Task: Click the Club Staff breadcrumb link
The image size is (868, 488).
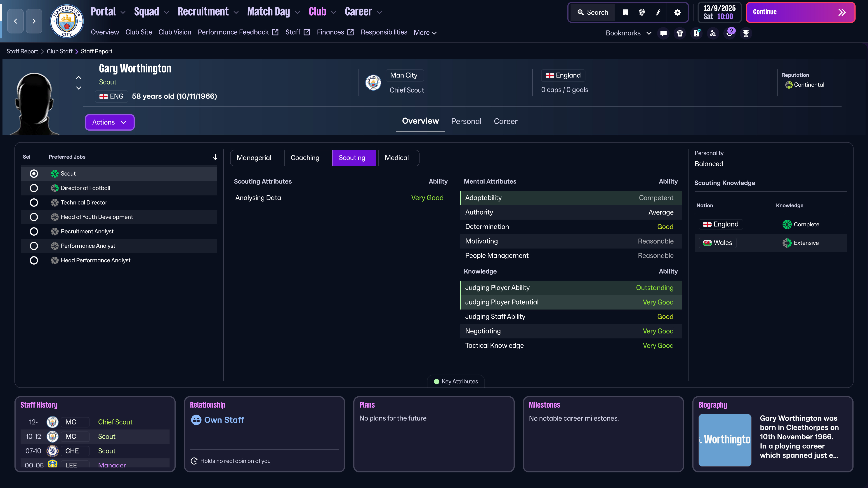Action: (59, 51)
